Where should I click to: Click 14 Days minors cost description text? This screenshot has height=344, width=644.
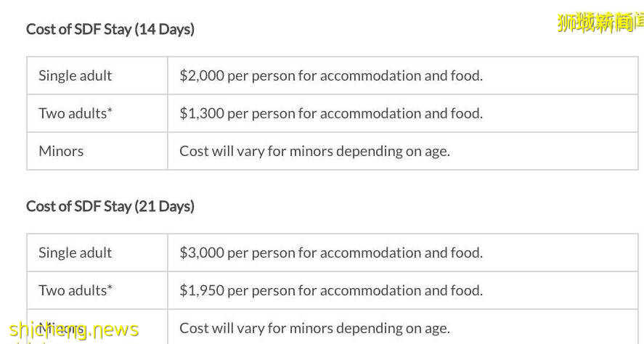314,151
